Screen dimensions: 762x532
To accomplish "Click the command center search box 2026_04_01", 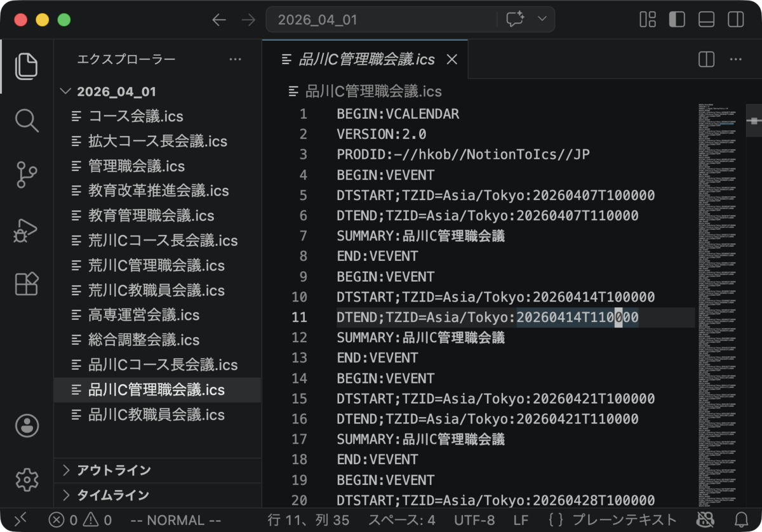I will (410, 19).
